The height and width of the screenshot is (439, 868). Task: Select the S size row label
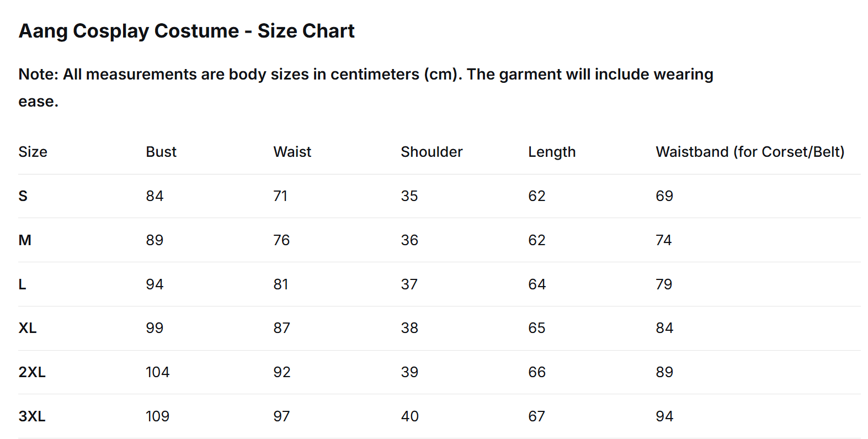coord(23,196)
